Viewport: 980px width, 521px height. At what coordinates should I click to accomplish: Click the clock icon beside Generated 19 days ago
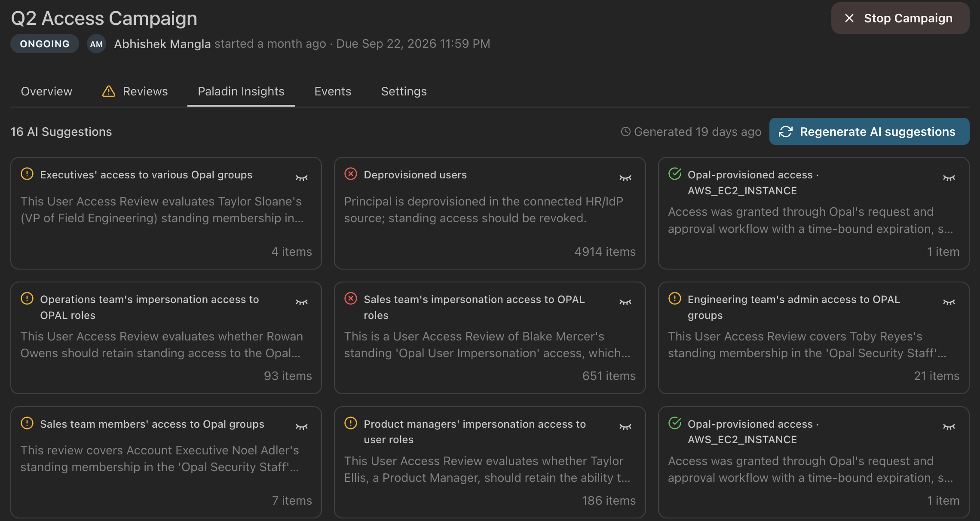(x=626, y=132)
